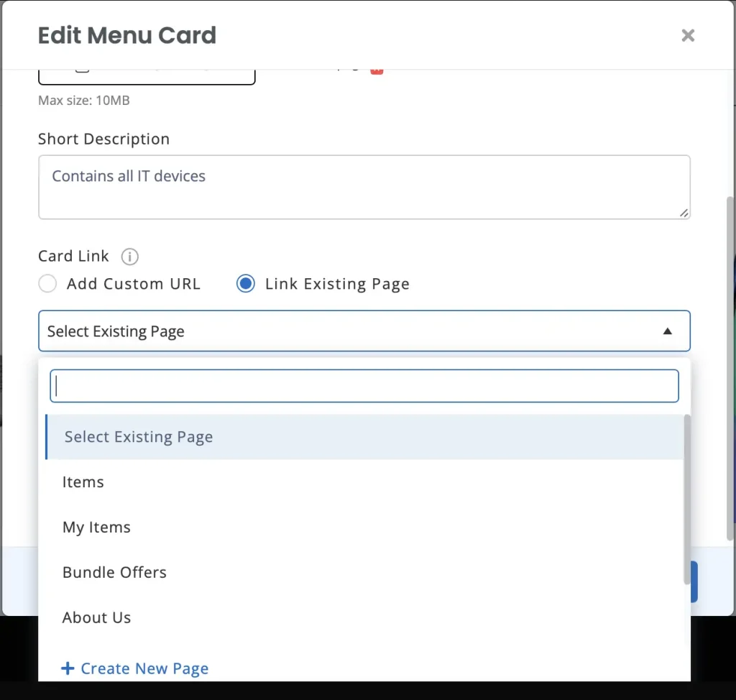736x700 pixels.
Task: Choose the highlighted Select Existing Page option
Action: coord(364,437)
